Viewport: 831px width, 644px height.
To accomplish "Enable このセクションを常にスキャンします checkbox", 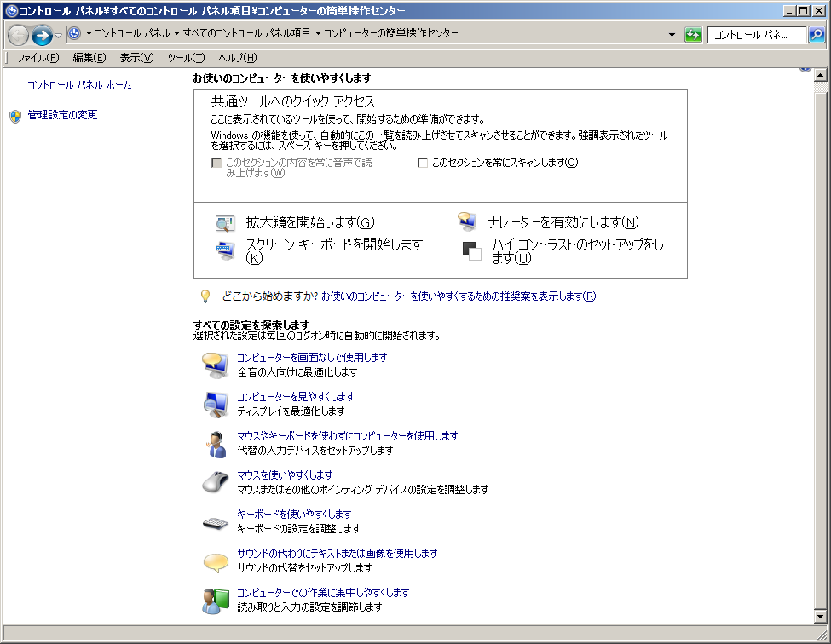I will pyautogui.click(x=423, y=163).
